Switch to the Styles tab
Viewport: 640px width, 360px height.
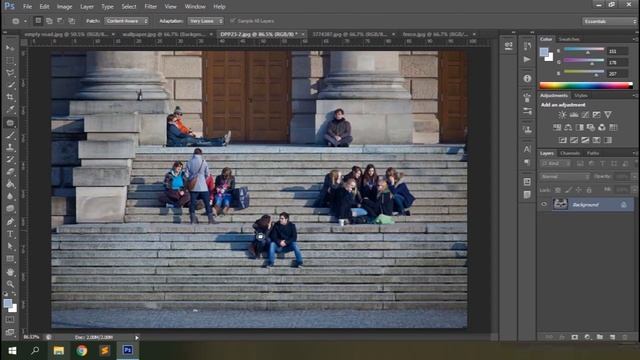(x=581, y=96)
